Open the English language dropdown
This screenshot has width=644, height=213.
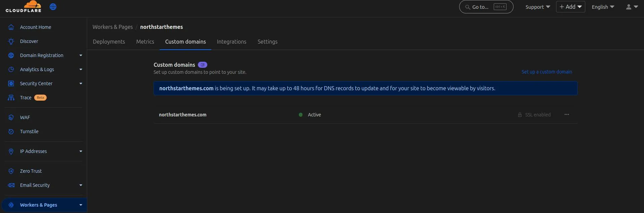tap(603, 7)
